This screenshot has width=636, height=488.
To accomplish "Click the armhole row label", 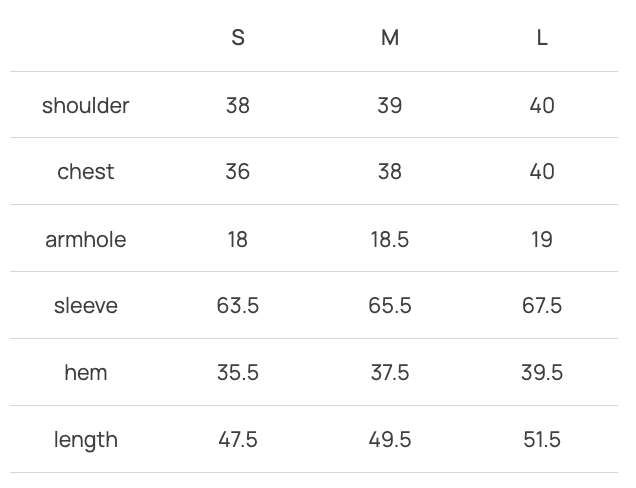I will (86, 239).
